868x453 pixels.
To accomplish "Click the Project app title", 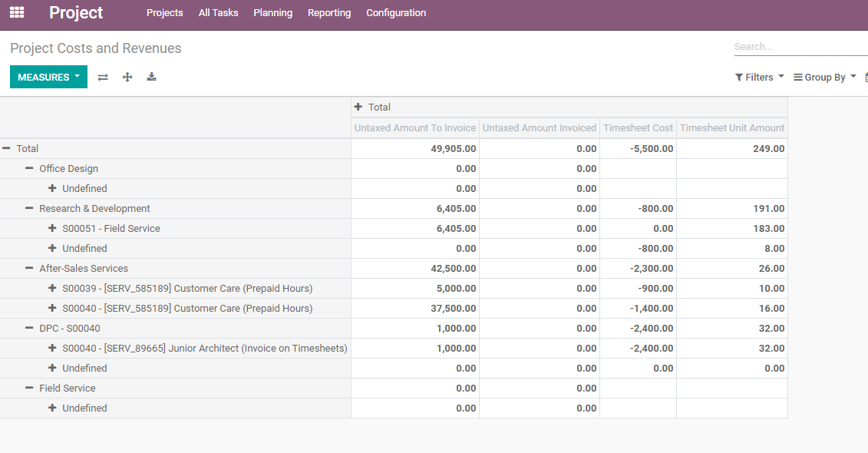I will 76,12.
